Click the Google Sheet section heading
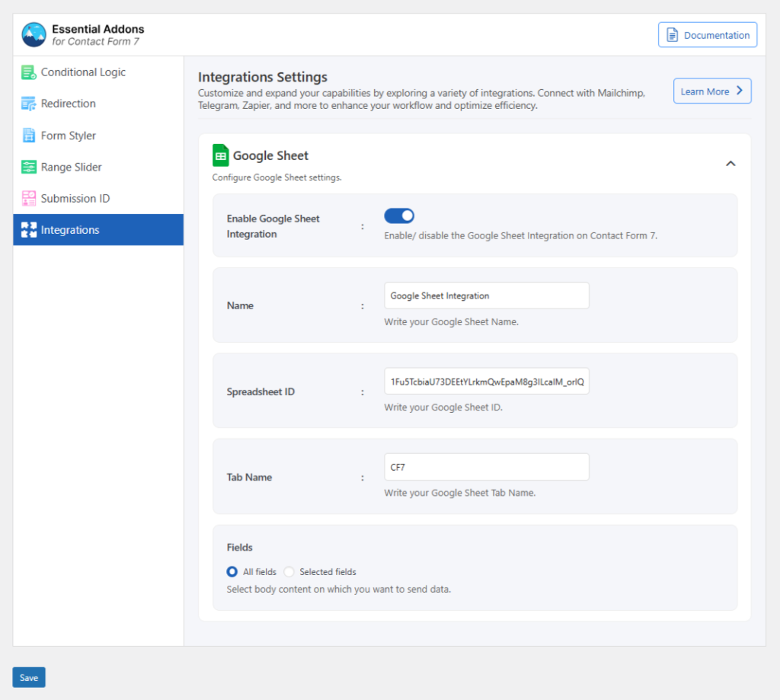 point(270,155)
